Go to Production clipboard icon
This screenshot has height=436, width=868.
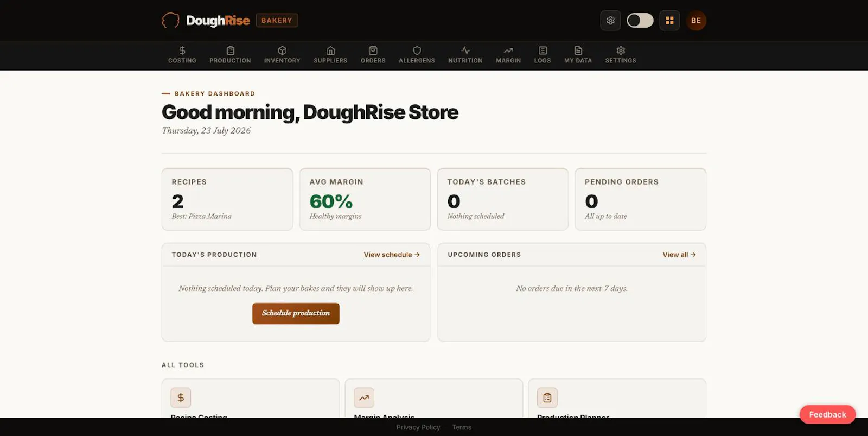pos(231,50)
